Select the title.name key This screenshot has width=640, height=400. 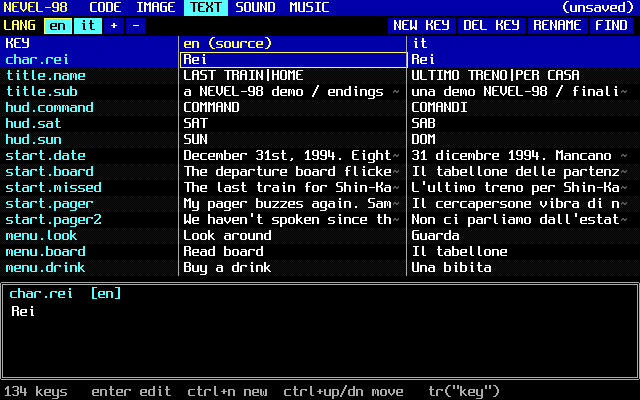coord(89,76)
